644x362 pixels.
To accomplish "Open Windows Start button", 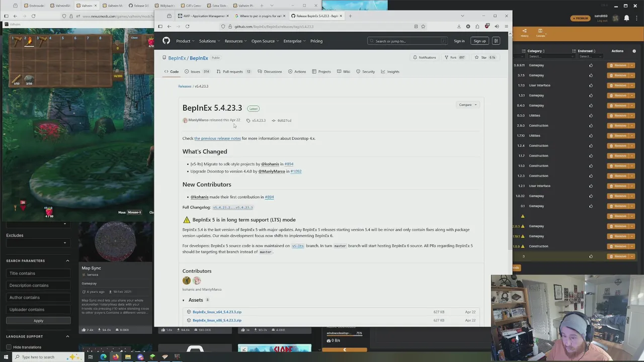I will pos(6,357).
